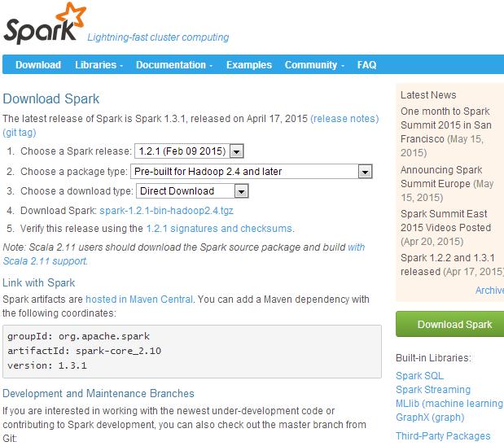Open the Spark Streaming library link

click(433, 390)
